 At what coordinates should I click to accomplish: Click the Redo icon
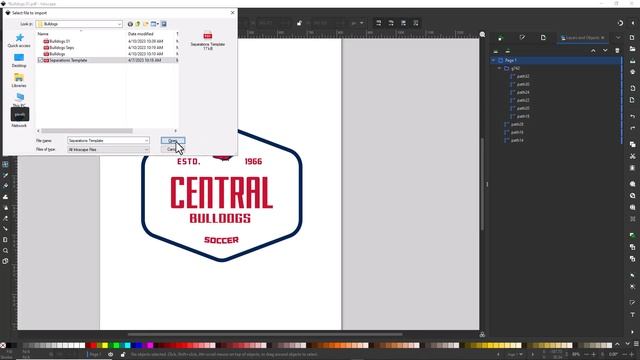click(632, 128)
